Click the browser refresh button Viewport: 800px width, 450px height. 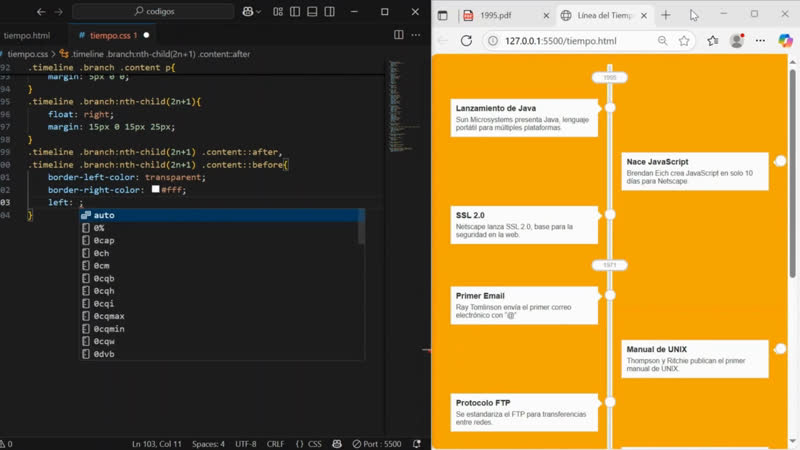(466, 41)
